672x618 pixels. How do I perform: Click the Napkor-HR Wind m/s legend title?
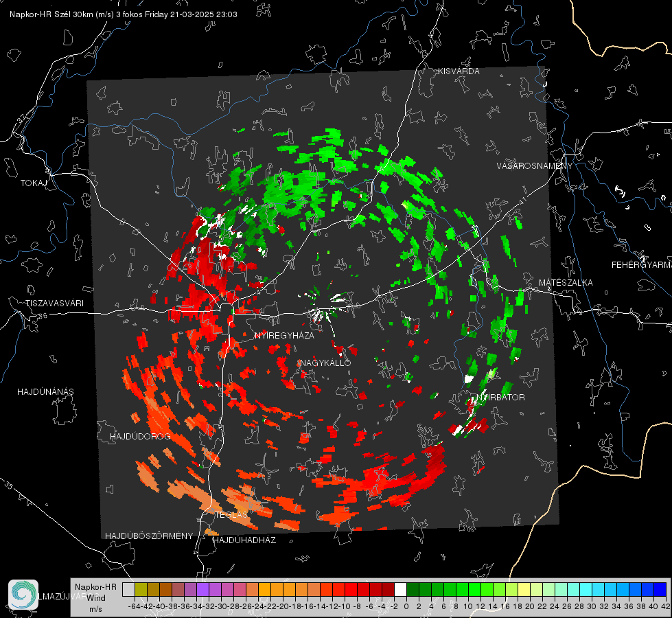[x=95, y=597]
